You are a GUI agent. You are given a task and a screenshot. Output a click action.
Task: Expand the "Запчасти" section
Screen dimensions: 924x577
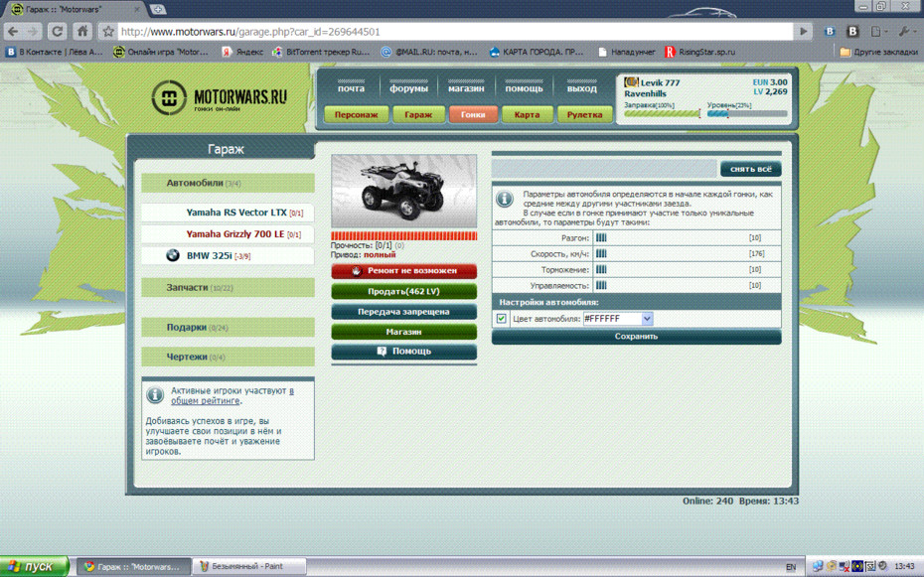point(229,287)
